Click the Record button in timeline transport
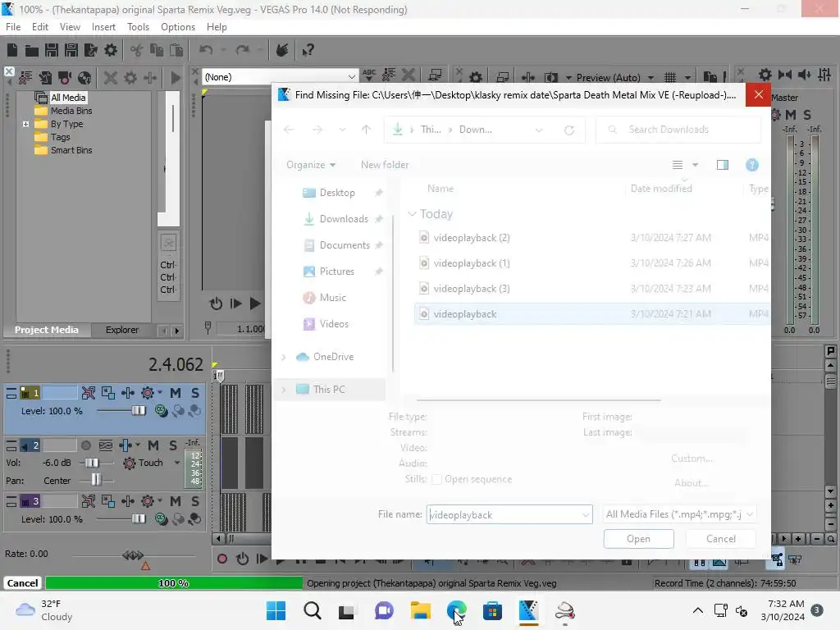 pos(221,559)
